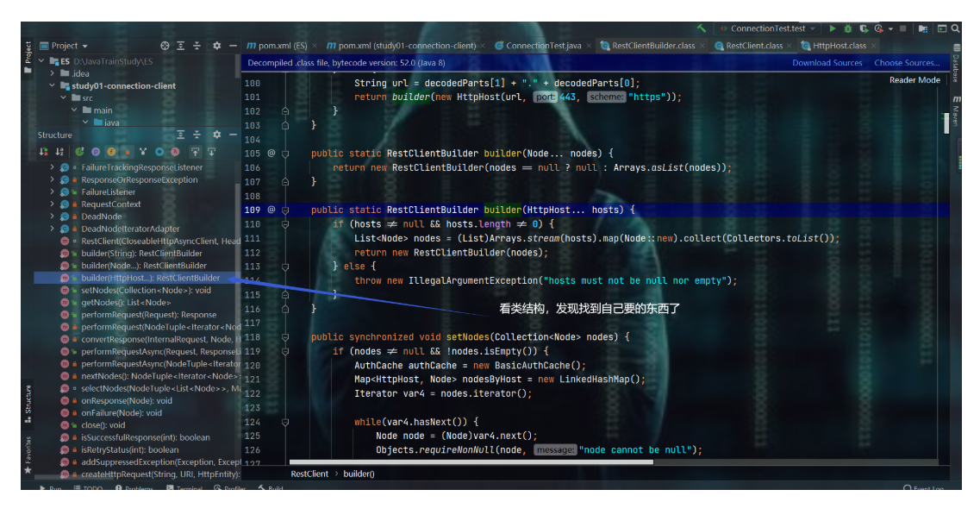Toggle Show Properties filter in Structure
The width and height of the screenshot is (980, 521).
pyautogui.click(x=96, y=152)
